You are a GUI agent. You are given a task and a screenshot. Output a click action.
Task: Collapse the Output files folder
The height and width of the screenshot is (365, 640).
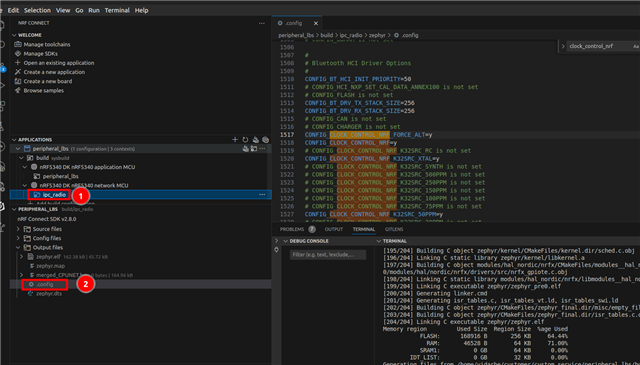tap(18, 247)
